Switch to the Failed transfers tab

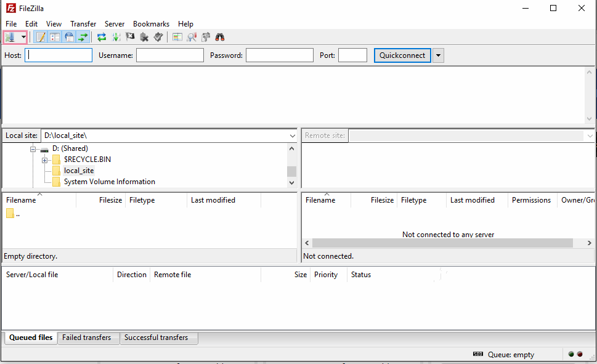87,338
